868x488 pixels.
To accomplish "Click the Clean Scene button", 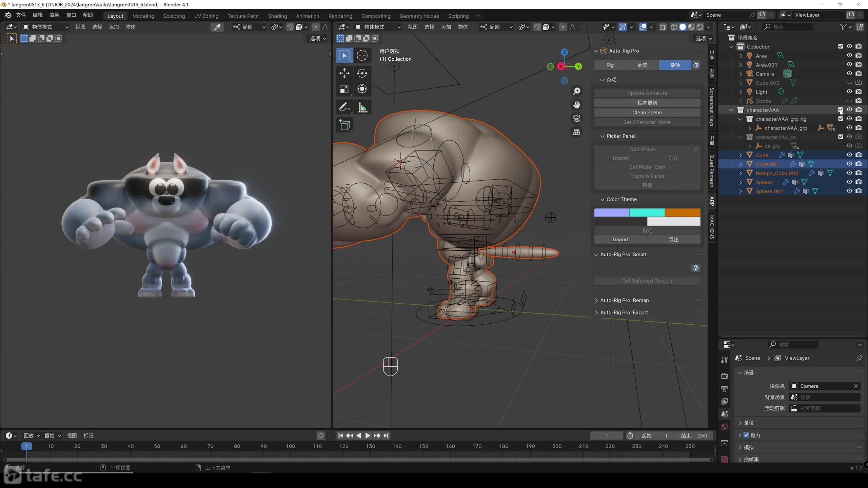I will (647, 113).
